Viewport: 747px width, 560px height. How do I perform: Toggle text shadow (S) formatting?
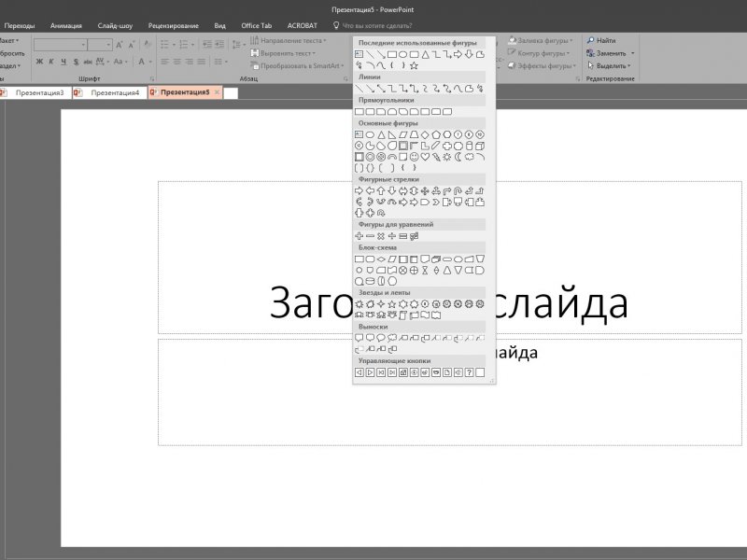click(x=76, y=62)
